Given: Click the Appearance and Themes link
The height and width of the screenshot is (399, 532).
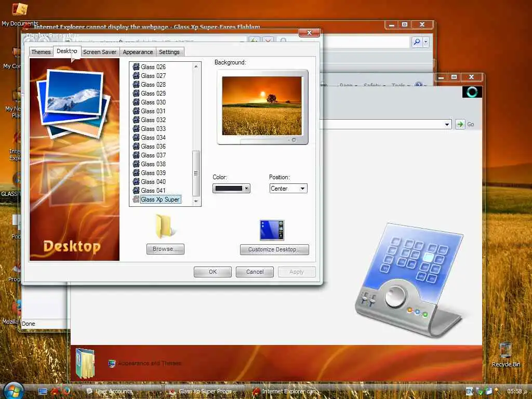Looking at the screenshot, I should click(x=150, y=363).
